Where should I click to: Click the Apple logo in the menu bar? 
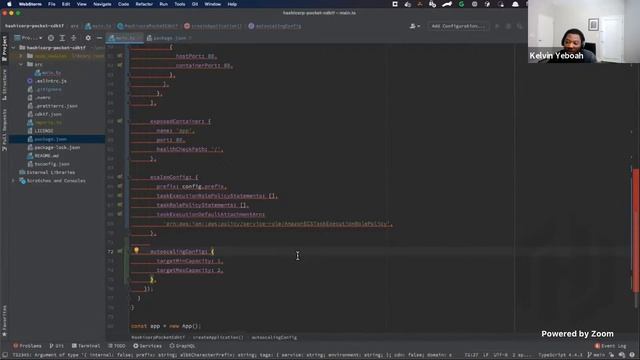coord(9,4)
